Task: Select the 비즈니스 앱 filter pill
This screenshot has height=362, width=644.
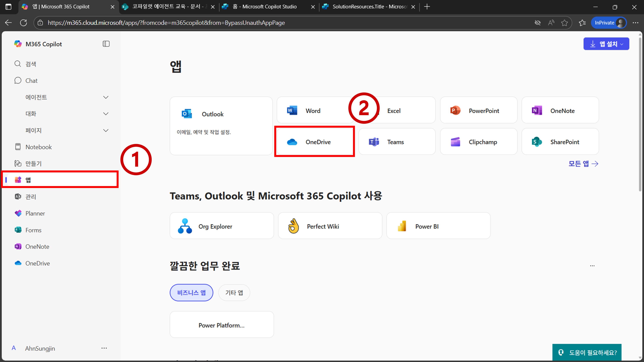Action: coord(191,292)
